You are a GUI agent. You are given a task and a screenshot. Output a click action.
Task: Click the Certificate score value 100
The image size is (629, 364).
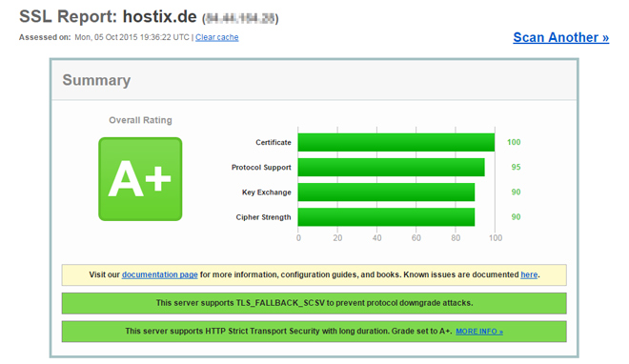click(x=514, y=142)
